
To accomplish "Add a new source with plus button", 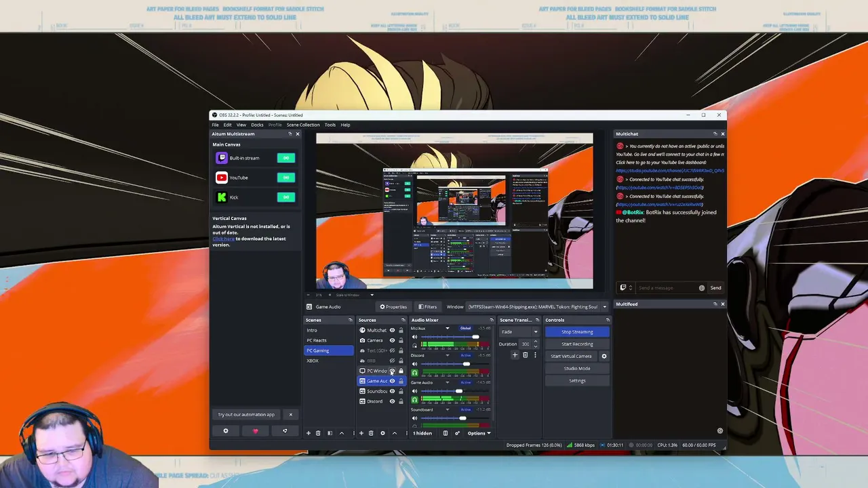I will [361, 433].
